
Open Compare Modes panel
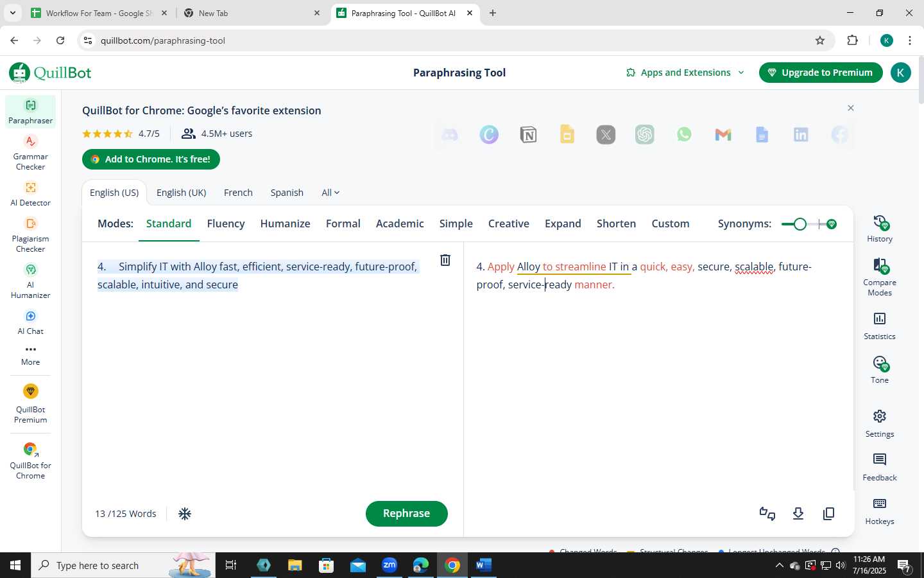tap(880, 277)
